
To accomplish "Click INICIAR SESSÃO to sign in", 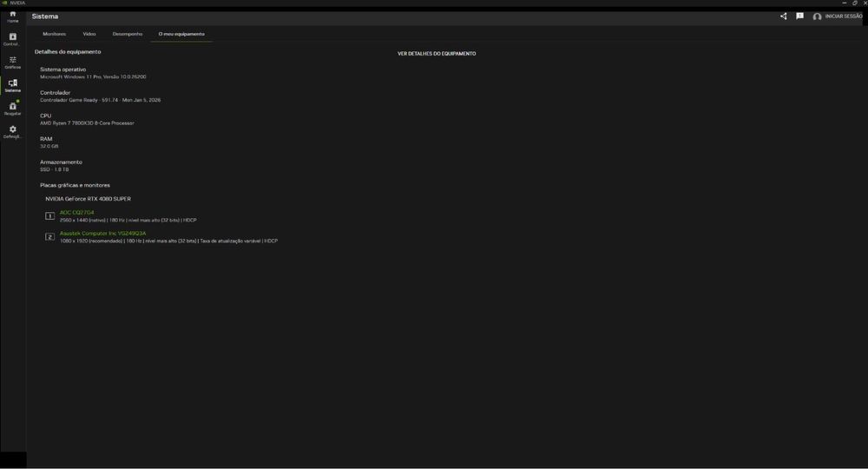I will click(844, 16).
